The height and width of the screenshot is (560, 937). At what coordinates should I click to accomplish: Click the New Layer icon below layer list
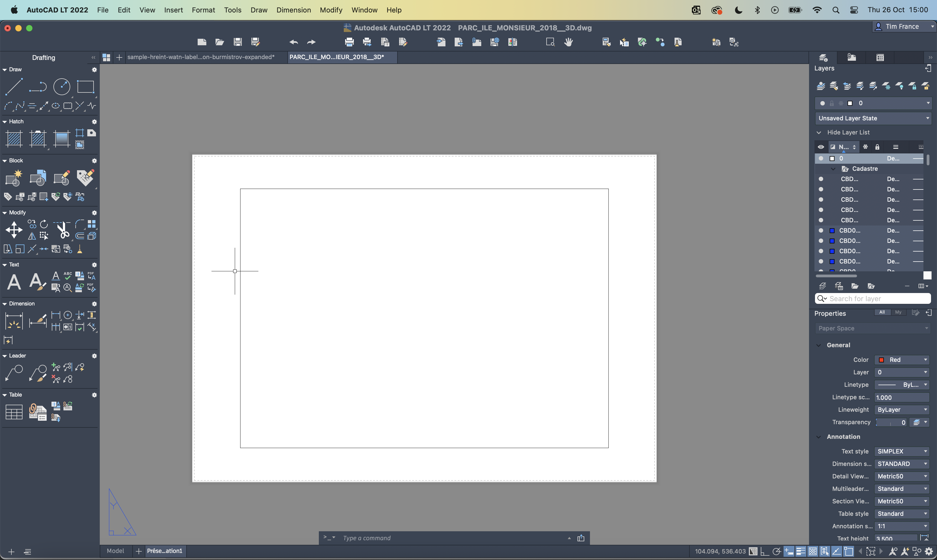pos(823,286)
